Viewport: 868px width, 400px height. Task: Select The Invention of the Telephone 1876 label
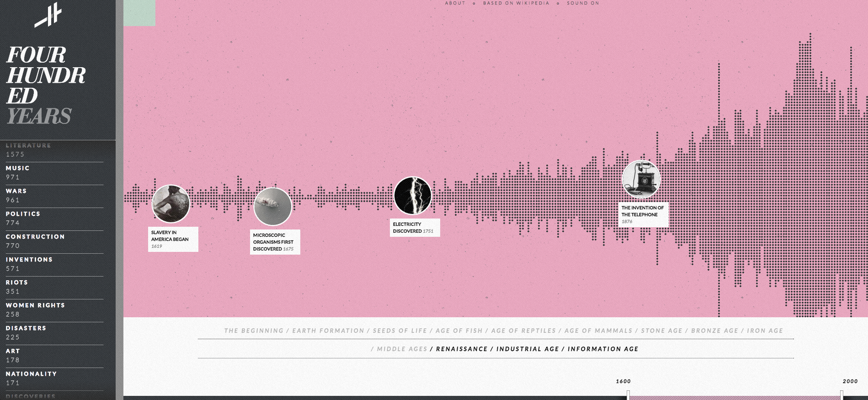click(x=644, y=214)
